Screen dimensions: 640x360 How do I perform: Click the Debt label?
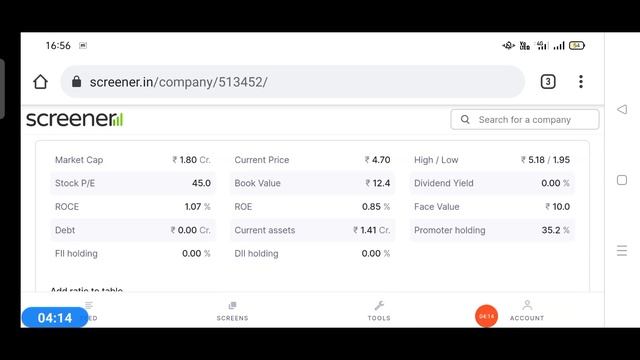pos(65,230)
